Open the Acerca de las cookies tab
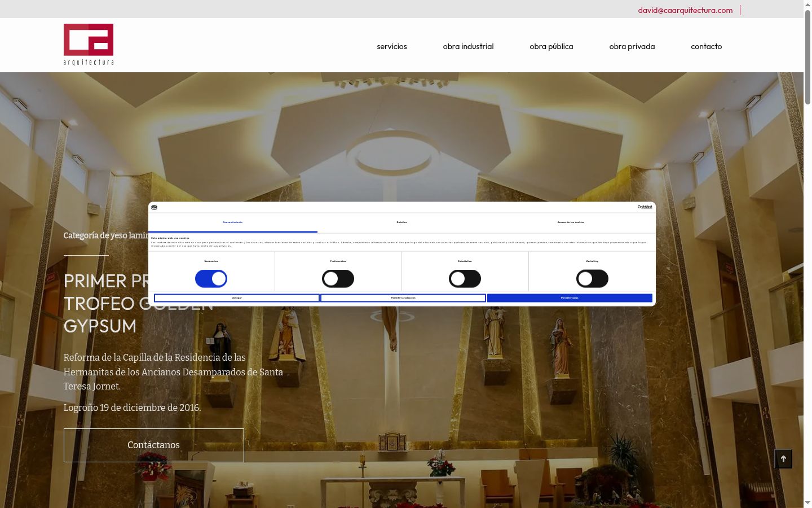Image resolution: width=812 pixels, height=508 pixels. point(571,222)
